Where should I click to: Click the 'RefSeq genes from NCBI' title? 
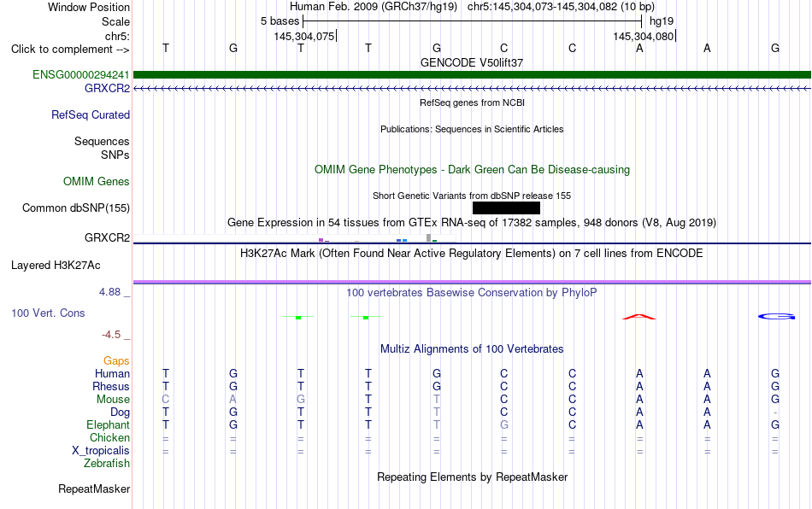tap(472, 103)
